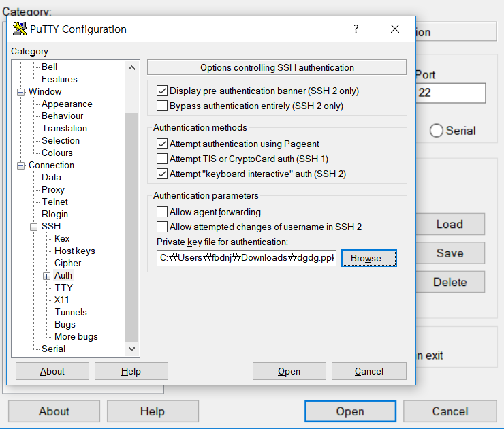Screen dimensions: 504x429
Task: Select Kex under SSH
Action: click(x=62, y=238)
